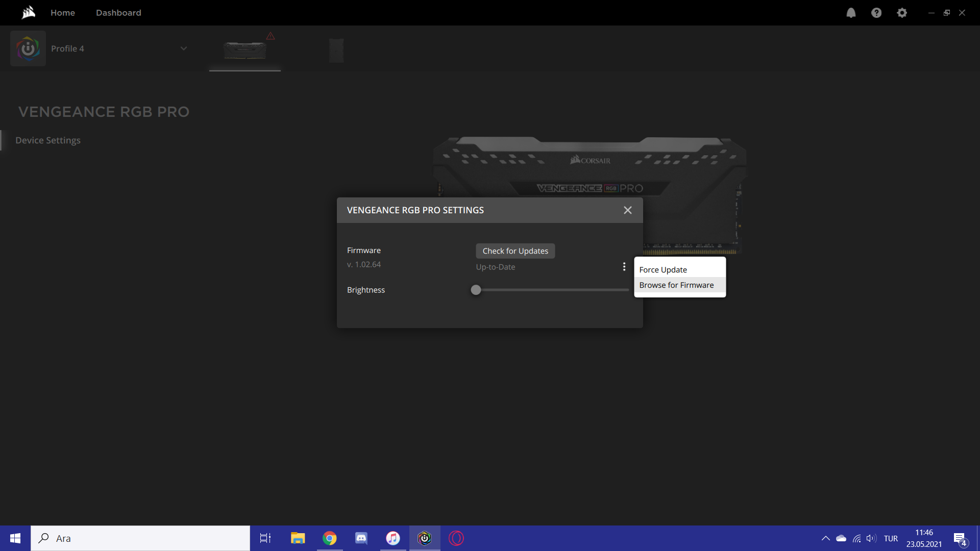980x551 pixels.
Task: Open the Wi-Fi network tray icon
Action: pos(857,538)
